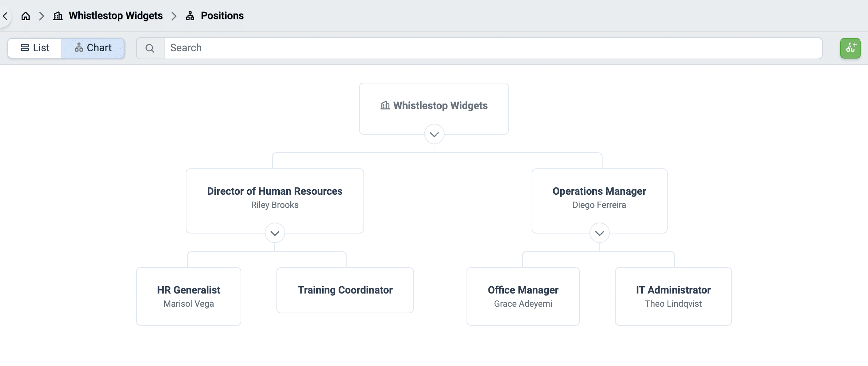
Task: Switch to the List view tab
Action: (35, 48)
